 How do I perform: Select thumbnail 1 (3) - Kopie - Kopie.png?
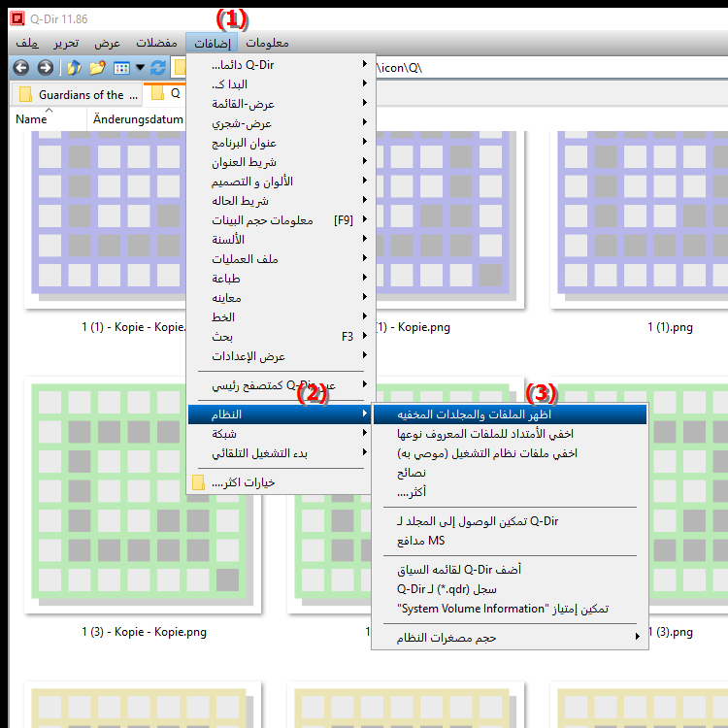click(x=143, y=496)
